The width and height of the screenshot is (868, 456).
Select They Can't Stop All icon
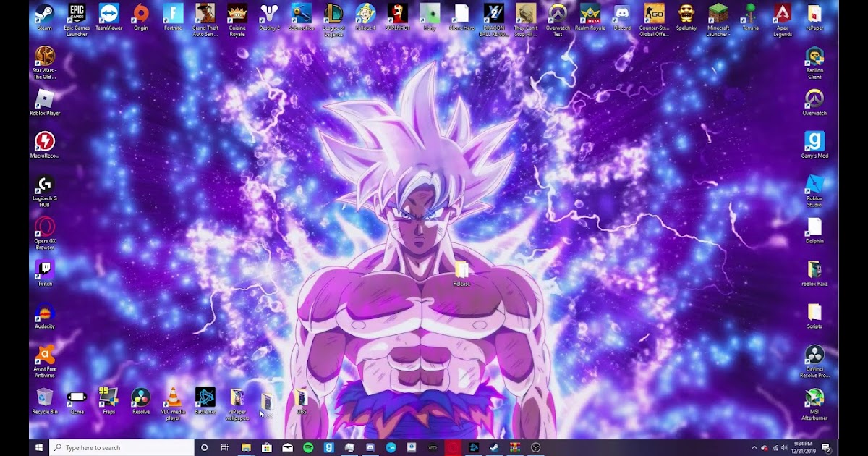pos(525,20)
